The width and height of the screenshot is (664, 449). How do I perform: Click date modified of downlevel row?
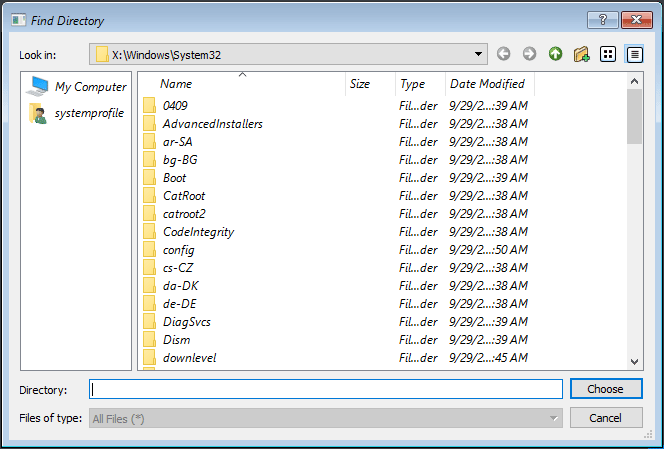point(488,358)
